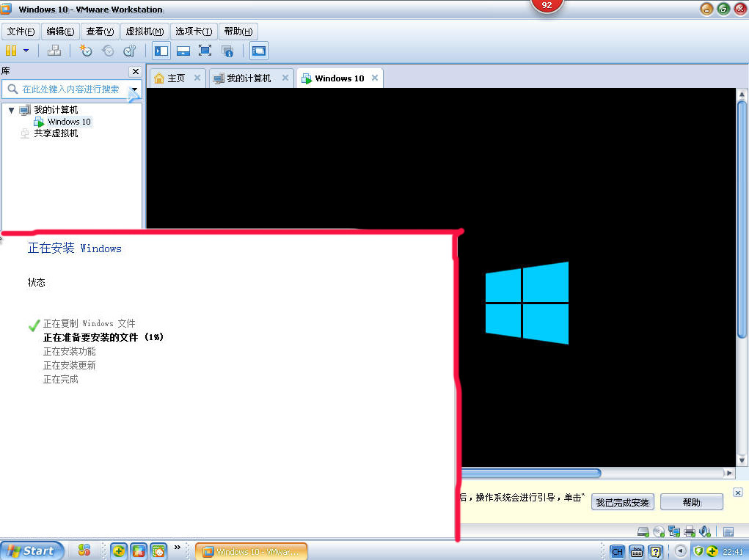Revert to the previous snapshot
Screen dimensions: 749x560
tap(108, 51)
